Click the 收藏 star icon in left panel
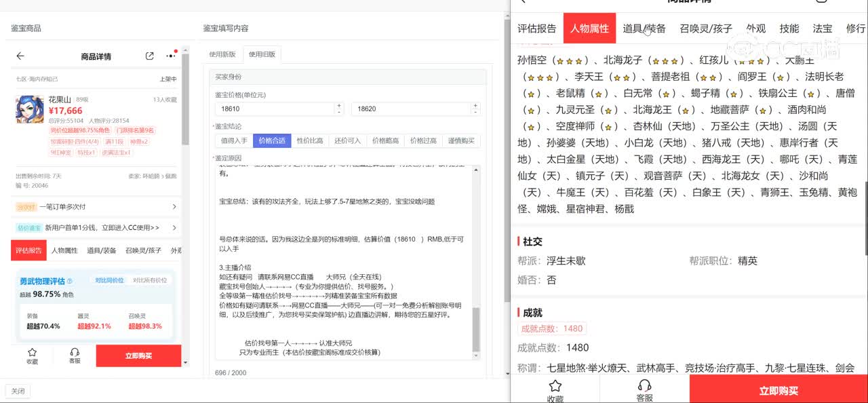868x403 pixels. pos(32,353)
